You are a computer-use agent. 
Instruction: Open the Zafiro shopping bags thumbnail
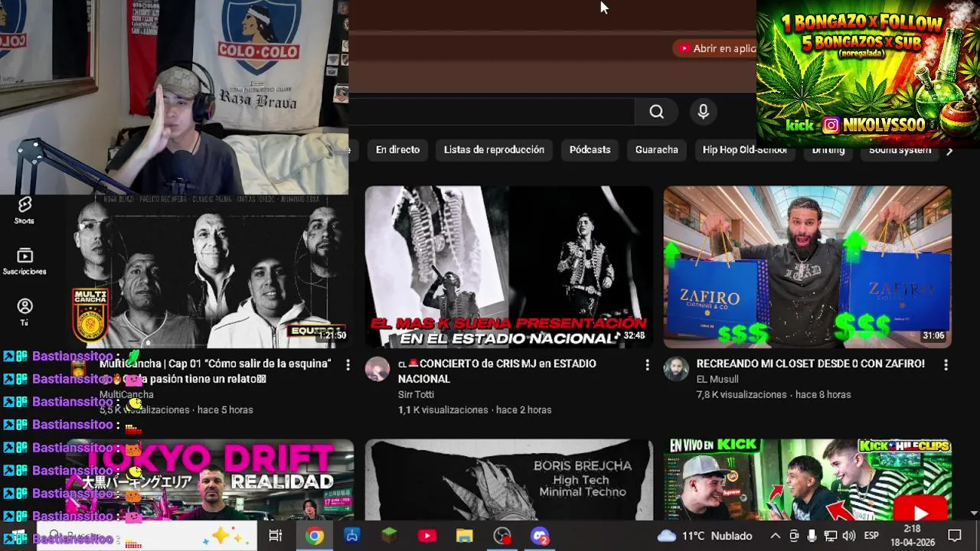[807, 266]
